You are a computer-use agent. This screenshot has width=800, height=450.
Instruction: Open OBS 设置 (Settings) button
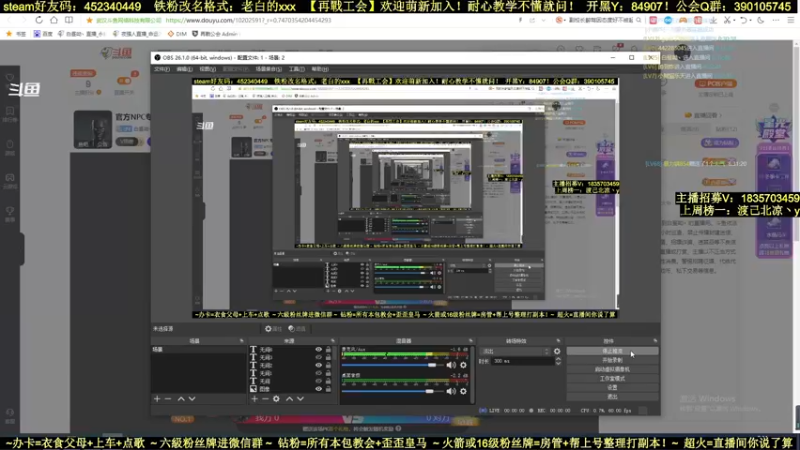point(612,388)
